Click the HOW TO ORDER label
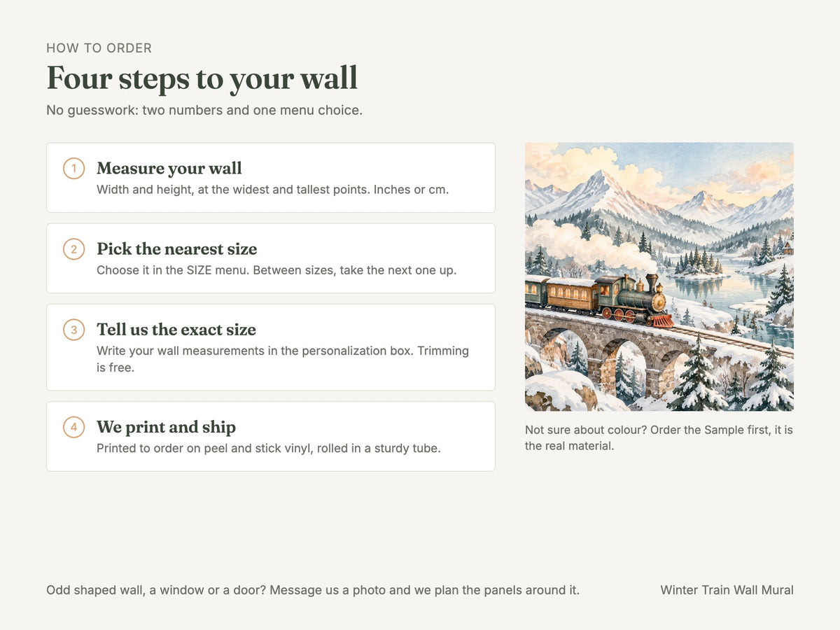Image resolution: width=840 pixels, height=630 pixels. 99,48
